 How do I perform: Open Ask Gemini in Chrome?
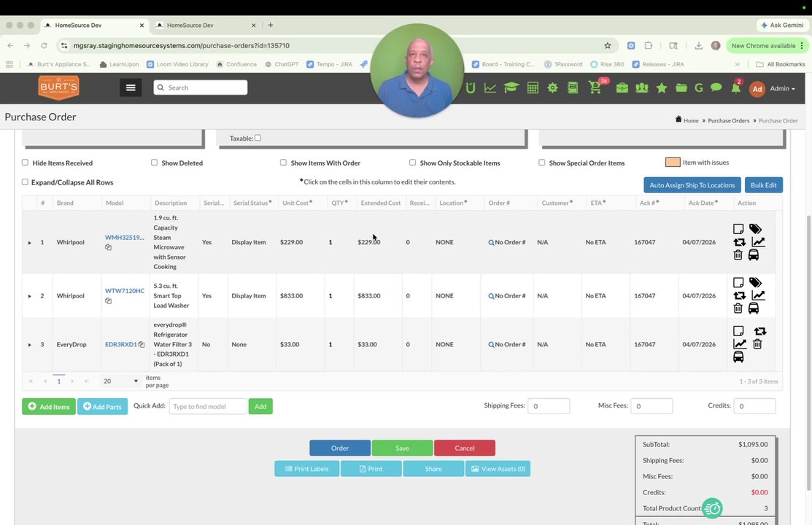[x=782, y=25]
